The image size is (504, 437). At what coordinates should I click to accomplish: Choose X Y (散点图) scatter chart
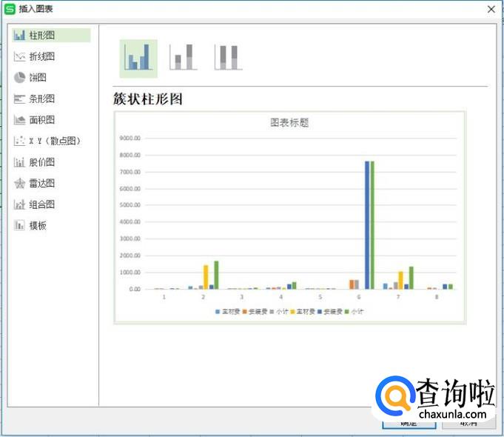(x=47, y=141)
